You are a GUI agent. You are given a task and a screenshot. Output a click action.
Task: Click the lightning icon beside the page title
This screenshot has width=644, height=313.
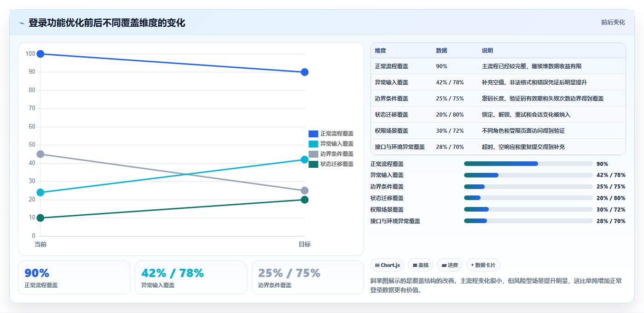click(x=22, y=23)
